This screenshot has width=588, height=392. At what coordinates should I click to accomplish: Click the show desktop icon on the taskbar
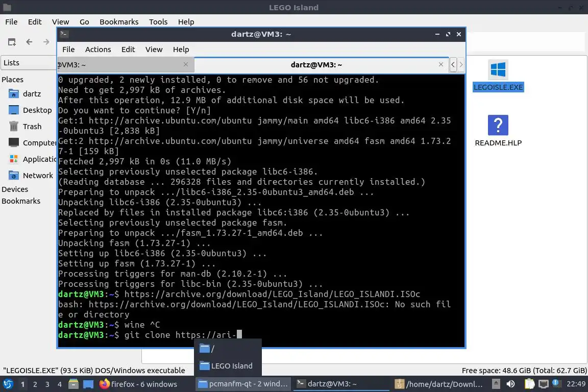point(88,384)
